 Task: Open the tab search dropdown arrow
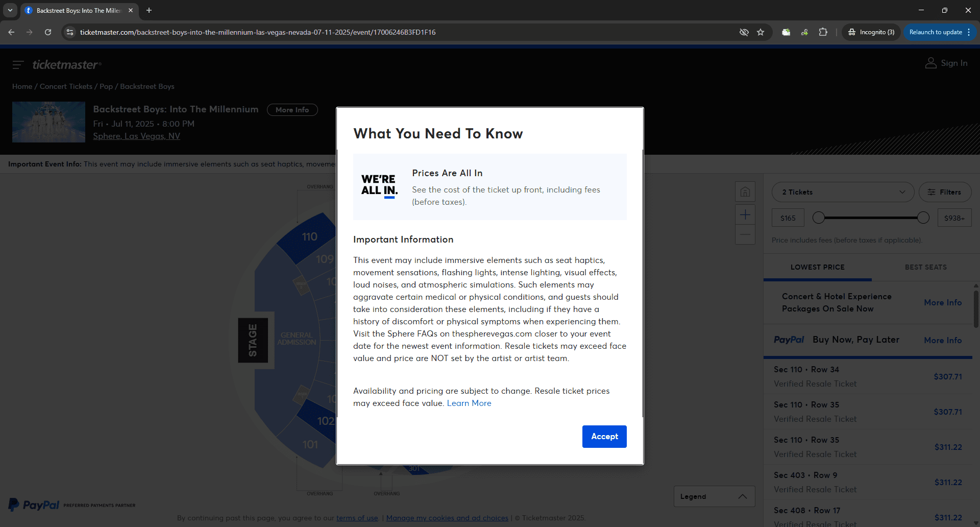(10, 10)
